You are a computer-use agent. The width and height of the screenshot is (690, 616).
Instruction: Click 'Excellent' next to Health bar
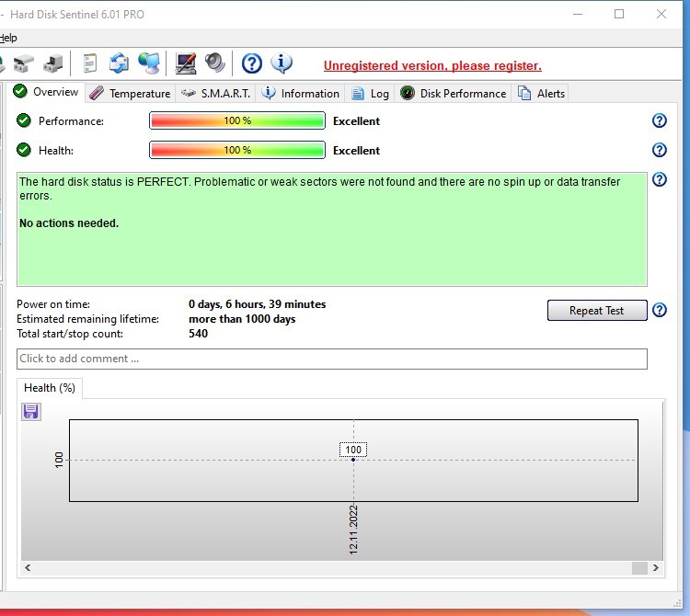coord(356,151)
